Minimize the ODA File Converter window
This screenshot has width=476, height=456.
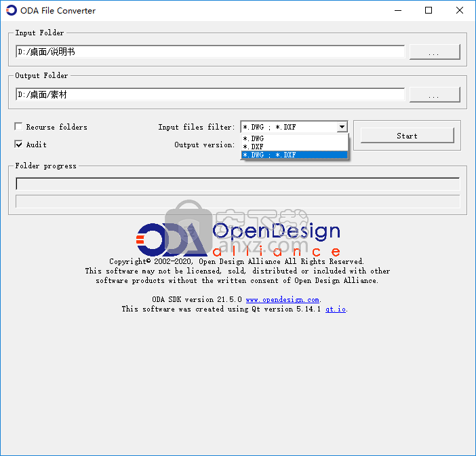[398, 10]
